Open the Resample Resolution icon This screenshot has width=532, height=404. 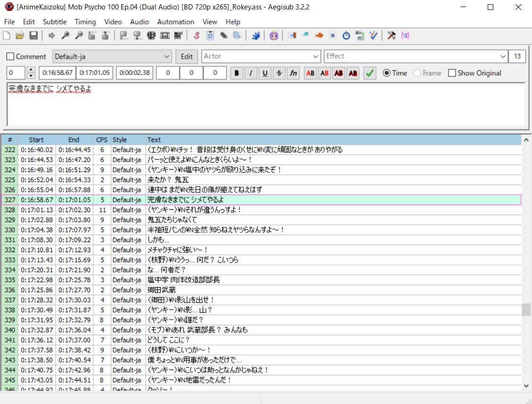333,35
